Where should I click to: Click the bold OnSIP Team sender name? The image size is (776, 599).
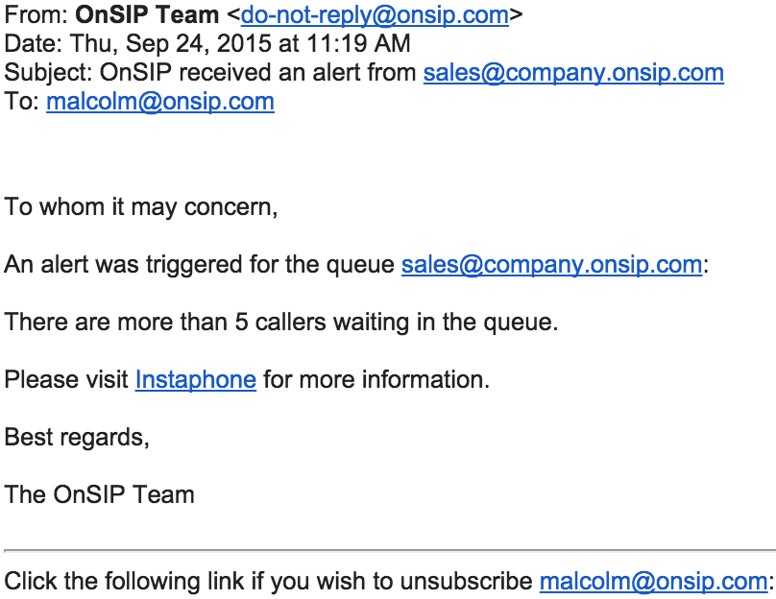[147, 15]
